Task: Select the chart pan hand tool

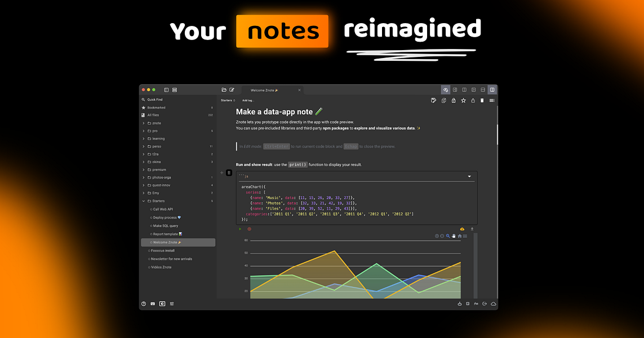Action: click(x=454, y=236)
